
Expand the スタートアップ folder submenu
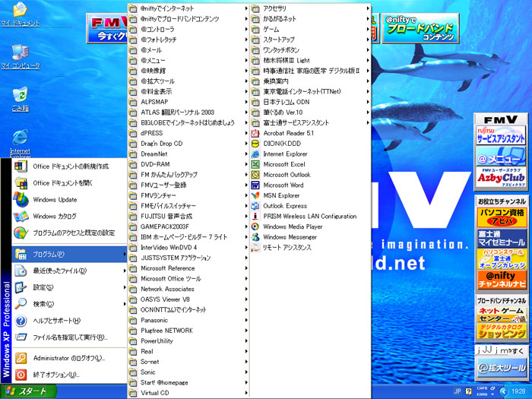pyautogui.click(x=278, y=40)
